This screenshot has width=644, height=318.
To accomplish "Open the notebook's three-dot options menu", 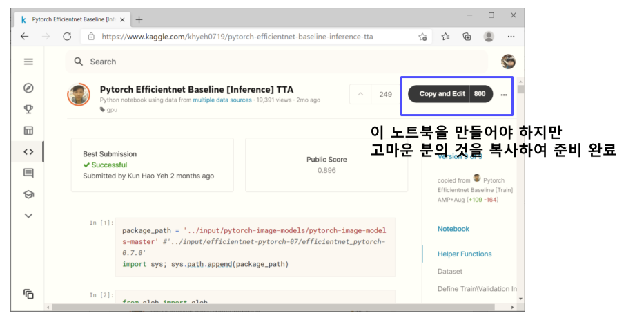I will click(x=504, y=95).
